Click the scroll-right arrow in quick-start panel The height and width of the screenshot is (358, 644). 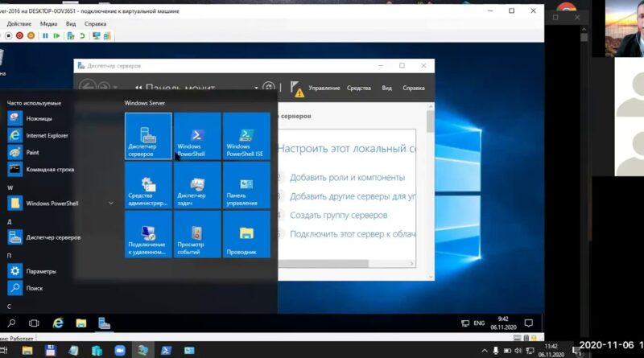pyautogui.click(x=411, y=264)
